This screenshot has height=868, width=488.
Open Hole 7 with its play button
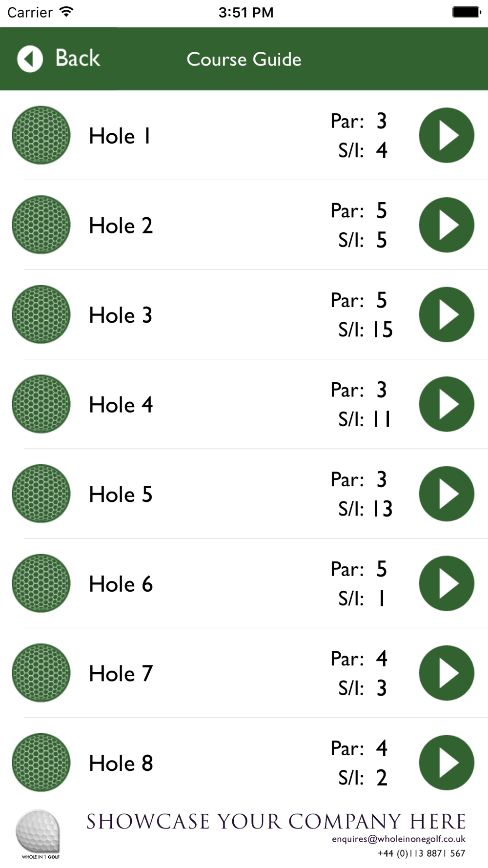(x=447, y=673)
